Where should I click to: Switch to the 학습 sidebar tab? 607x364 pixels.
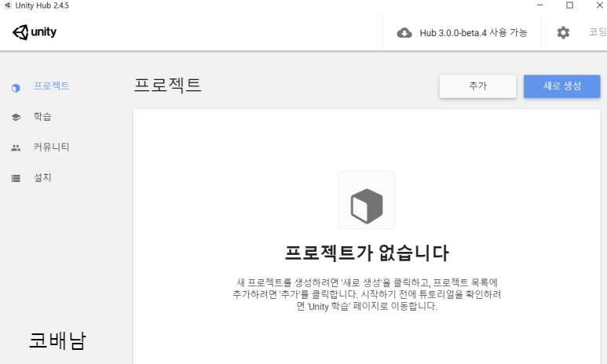42,116
